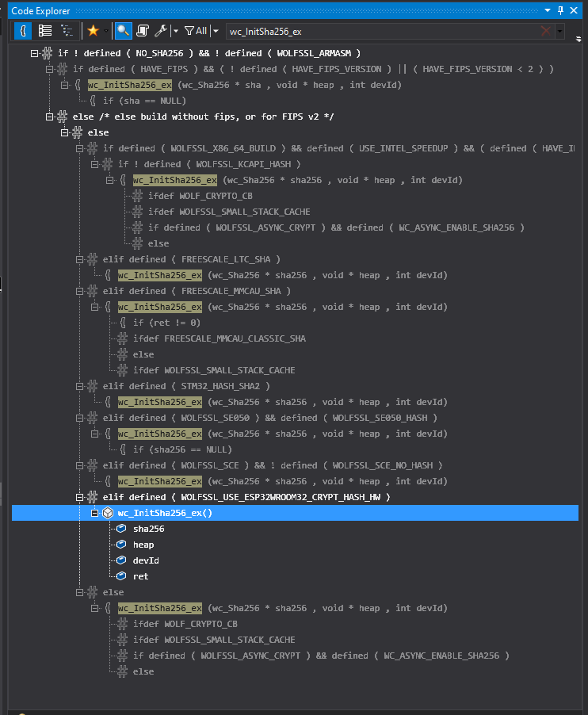Collapse the FREESCALE_LTC_SHA elif node
The image size is (588, 715).
click(x=79, y=259)
